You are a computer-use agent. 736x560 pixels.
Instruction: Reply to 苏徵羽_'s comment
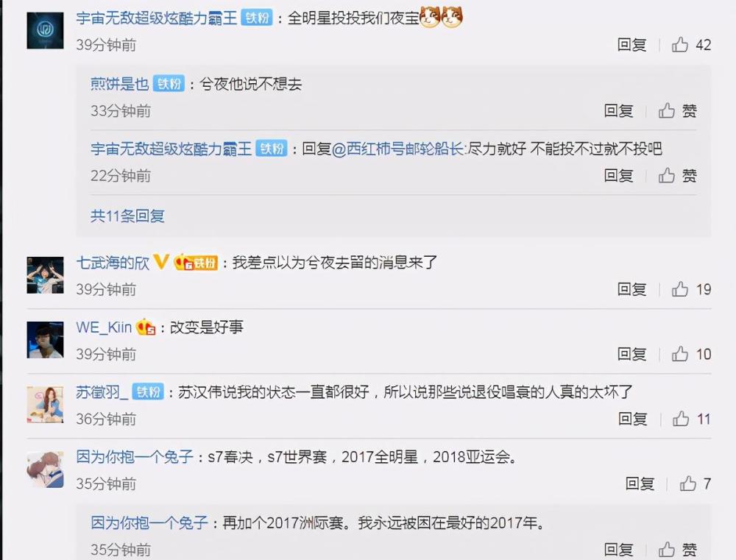pyautogui.click(x=632, y=419)
